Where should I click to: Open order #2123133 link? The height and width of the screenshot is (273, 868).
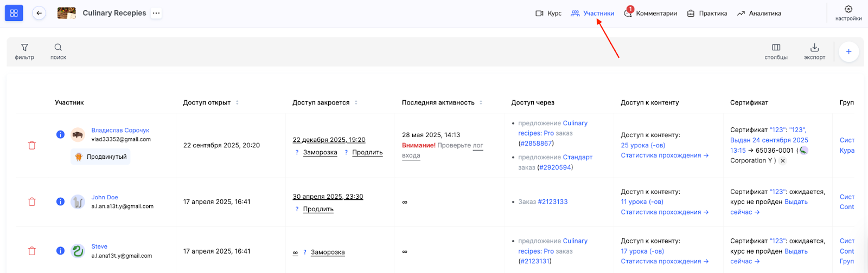click(552, 202)
